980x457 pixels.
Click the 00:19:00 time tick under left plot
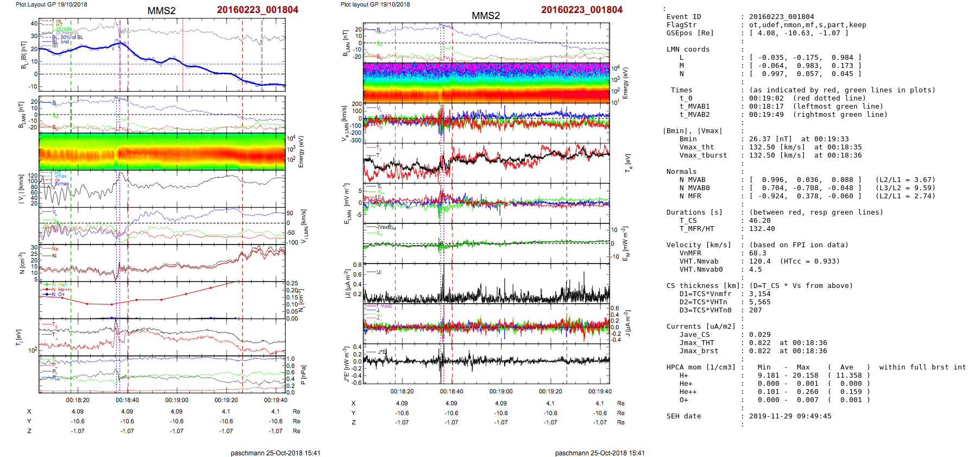pos(177,400)
